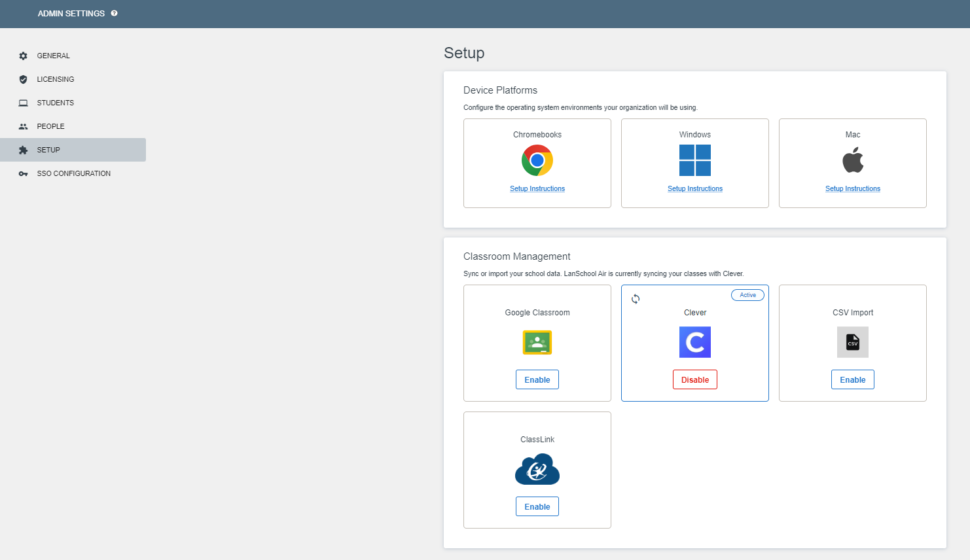970x560 pixels.
Task: Enable ClassLink integration
Action: (537, 506)
